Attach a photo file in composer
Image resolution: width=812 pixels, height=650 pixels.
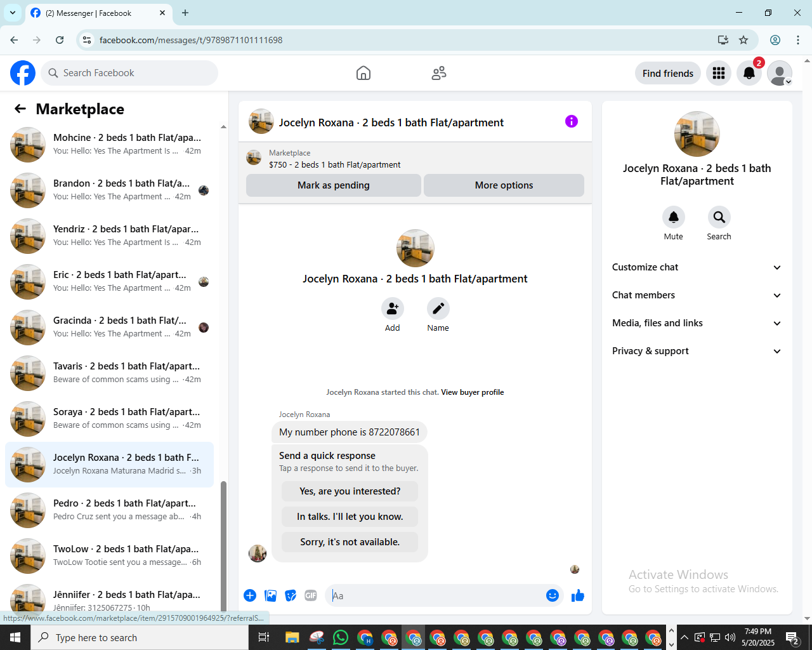pyautogui.click(x=271, y=595)
